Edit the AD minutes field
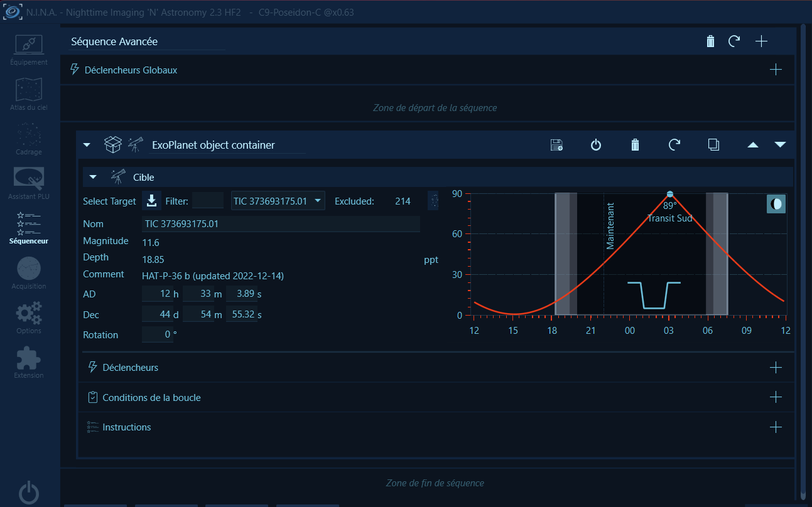Viewport: 812px width, 507px height. click(x=198, y=294)
